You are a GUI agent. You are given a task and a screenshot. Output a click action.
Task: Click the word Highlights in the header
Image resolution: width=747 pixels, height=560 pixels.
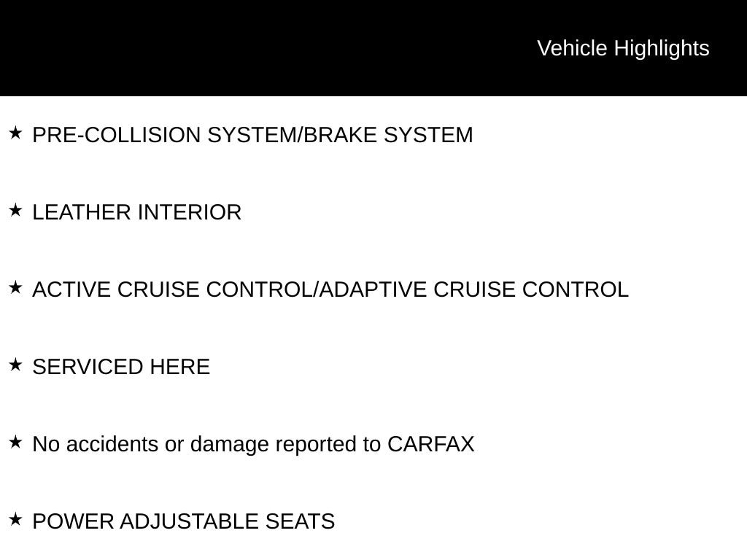click(661, 49)
